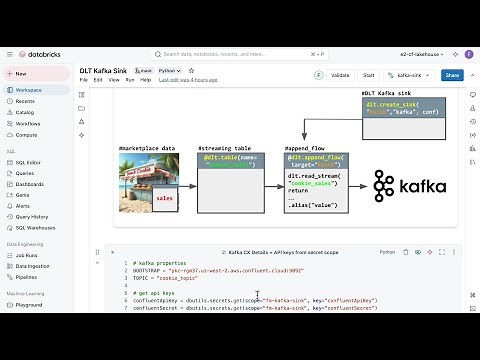Open the View menu
480x360 pixels.
pyautogui.click(x=114, y=80)
